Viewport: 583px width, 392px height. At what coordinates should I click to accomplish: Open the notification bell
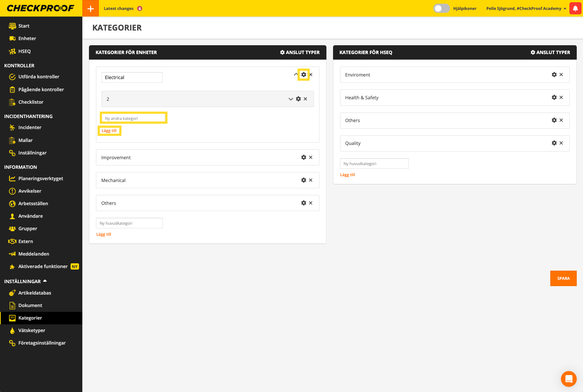575,8
